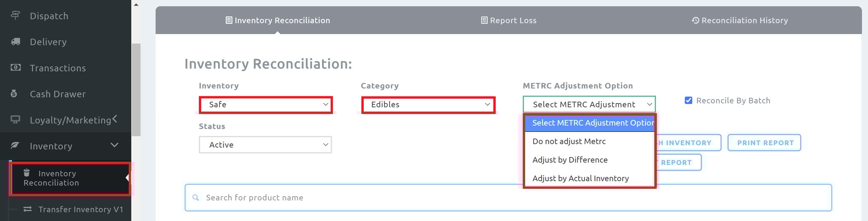Click the Cash Drawer money bag icon
868x221 pixels.
pyautogui.click(x=14, y=93)
